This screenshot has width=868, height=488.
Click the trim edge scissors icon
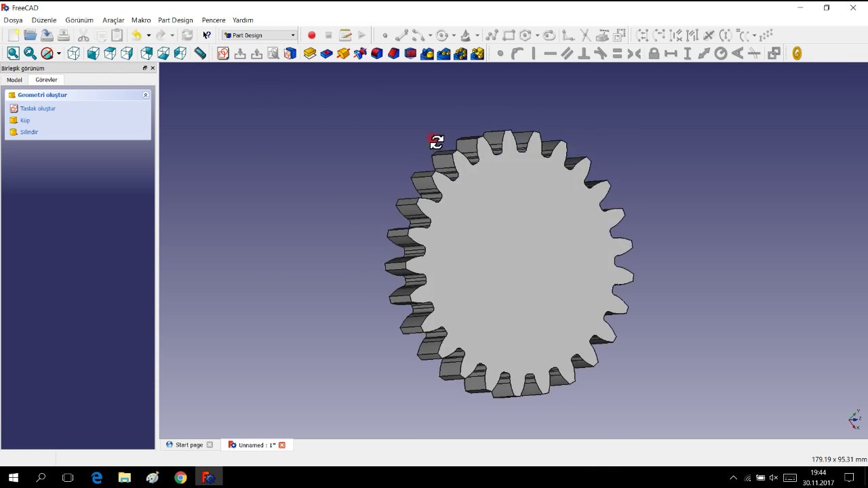tap(585, 35)
